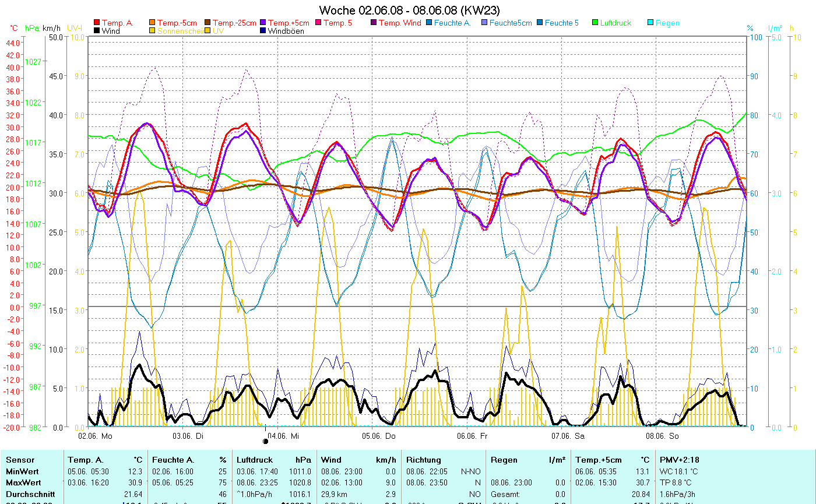Click the 07.06. Sa date label
The height and width of the screenshot is (504, 816).
point(568,435)
